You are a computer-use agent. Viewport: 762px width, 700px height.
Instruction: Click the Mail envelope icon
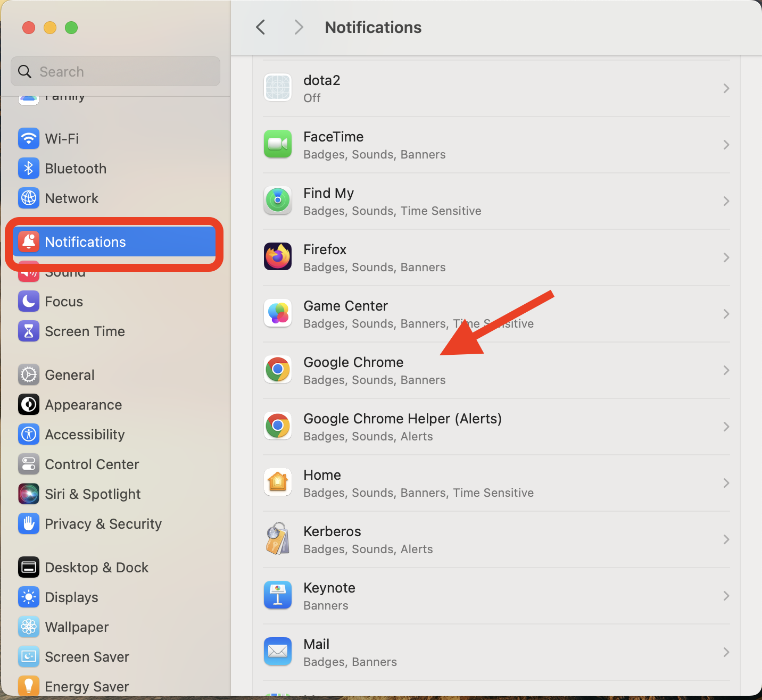pos(278,651)
